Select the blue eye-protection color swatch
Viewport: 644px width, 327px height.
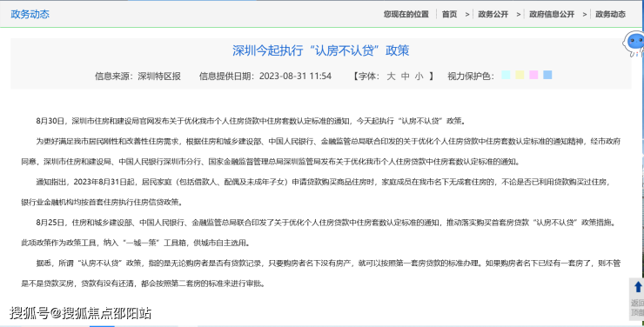[547, 75]
